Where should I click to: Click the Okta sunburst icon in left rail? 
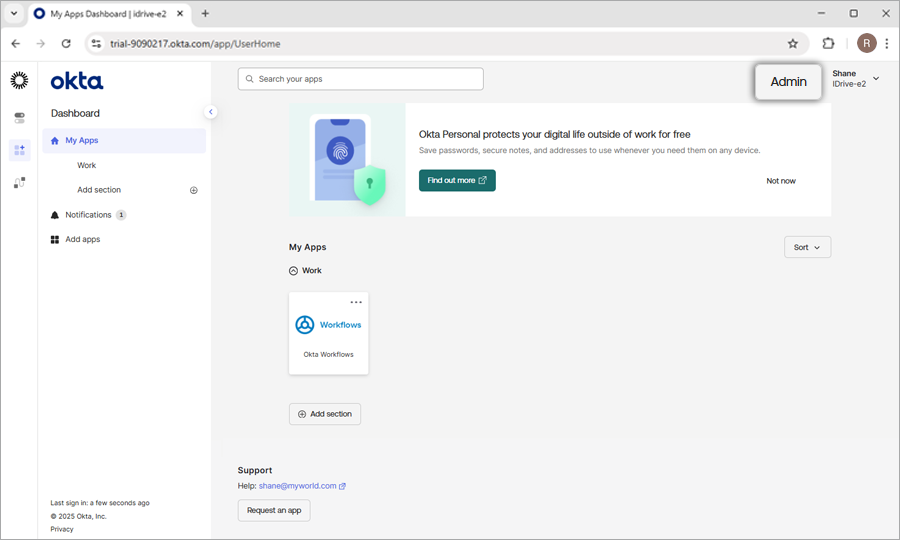[x=19, y=81]
